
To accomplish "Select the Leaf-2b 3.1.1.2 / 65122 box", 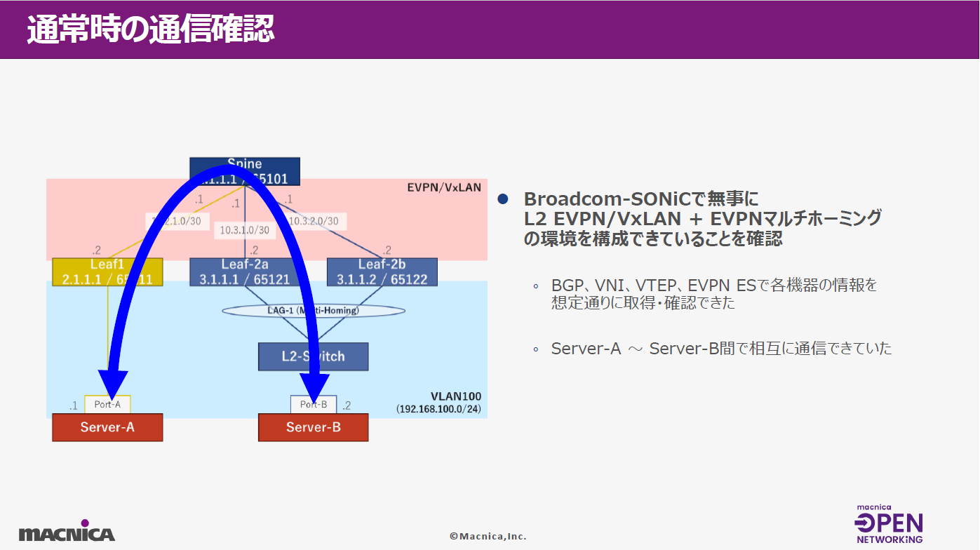I will tap(382, 272).
